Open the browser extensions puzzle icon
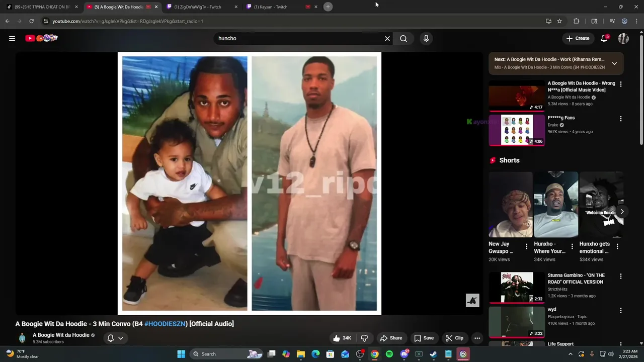Image resolution: width=644 pixels, height=362 pixels. [x=577, y=21]
